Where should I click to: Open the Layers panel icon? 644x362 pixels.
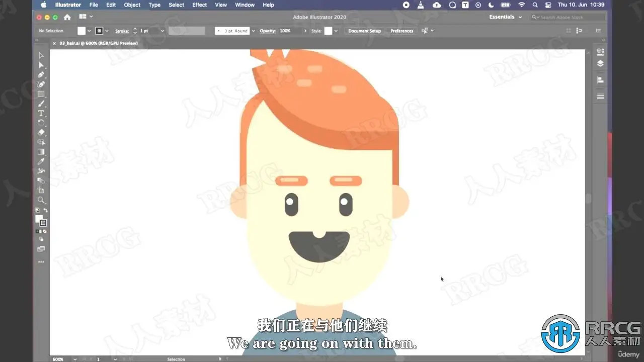600,64
